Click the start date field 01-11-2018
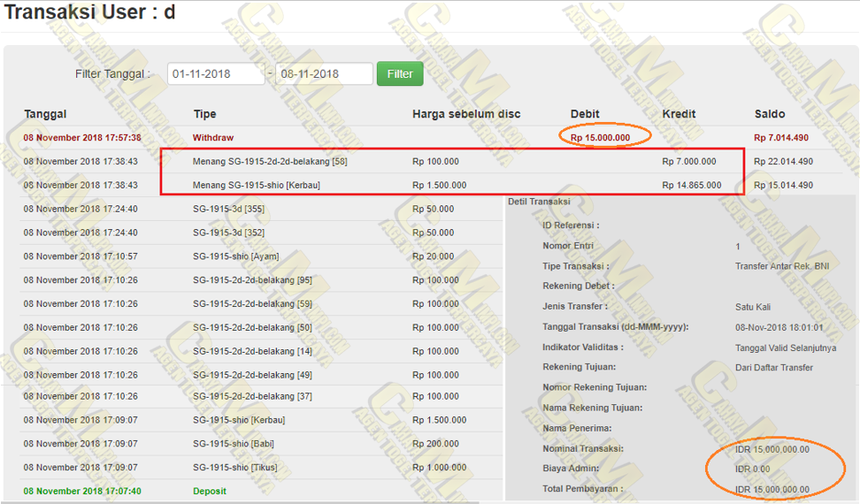This screenshot has height=504, width=860. click(216, 74)
